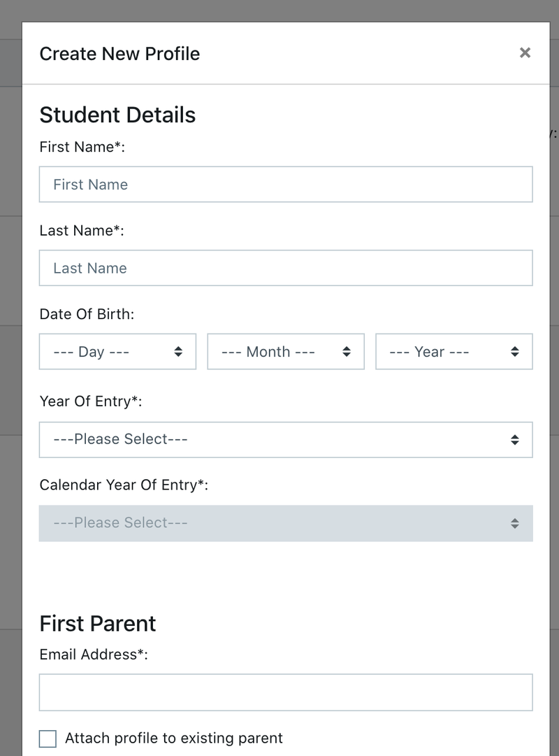Click the 'Create New Profile' dialog title
Screen dimensions: 559x756
[119, 54]
